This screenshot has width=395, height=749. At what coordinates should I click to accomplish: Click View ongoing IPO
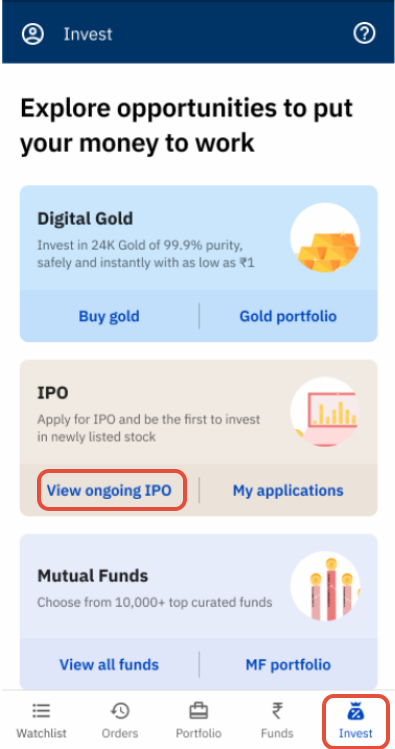[109, 491]
